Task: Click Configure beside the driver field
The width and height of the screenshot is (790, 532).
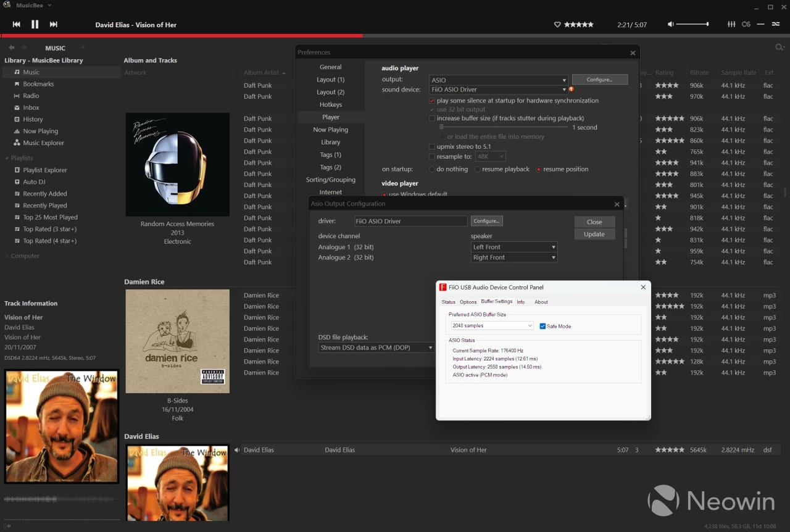Action: click(486, 221)
